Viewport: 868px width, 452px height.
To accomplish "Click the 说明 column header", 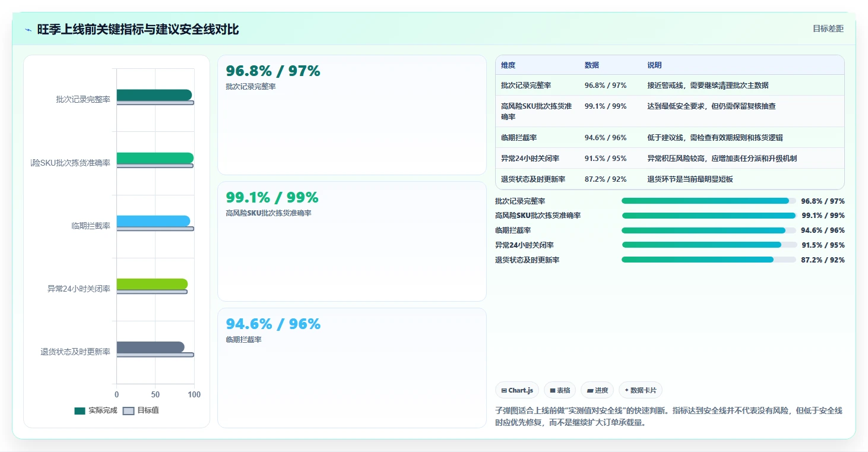I will point(655,65).
